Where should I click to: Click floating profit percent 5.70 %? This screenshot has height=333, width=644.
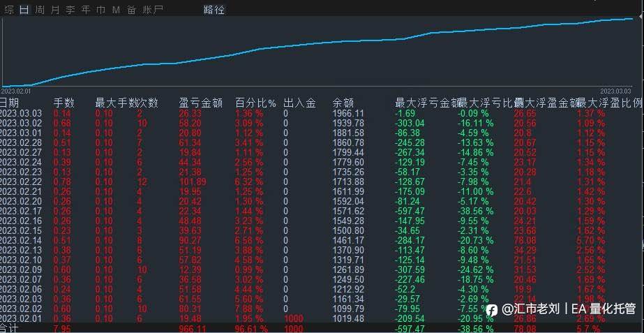click(x=590, y=240)
